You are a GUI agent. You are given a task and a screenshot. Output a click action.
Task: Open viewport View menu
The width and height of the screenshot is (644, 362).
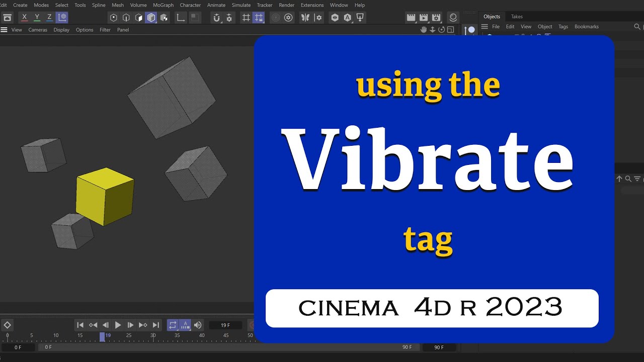pyautogui.click(x=17, y=30)
